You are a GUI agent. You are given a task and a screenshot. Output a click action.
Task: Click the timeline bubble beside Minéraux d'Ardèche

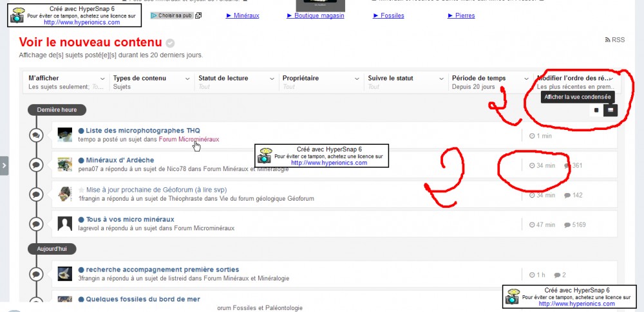(36, 165)
